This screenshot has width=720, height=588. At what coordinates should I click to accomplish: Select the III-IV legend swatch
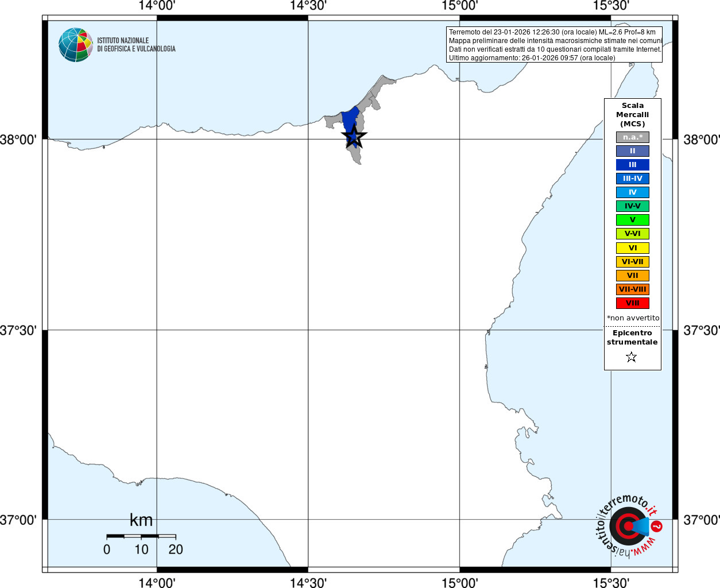click(x=633, y=179)
